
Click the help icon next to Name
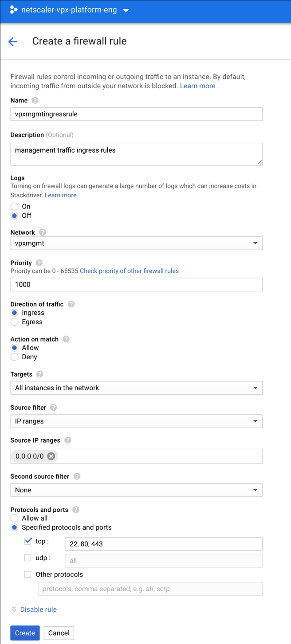click(x=35, y=100)
